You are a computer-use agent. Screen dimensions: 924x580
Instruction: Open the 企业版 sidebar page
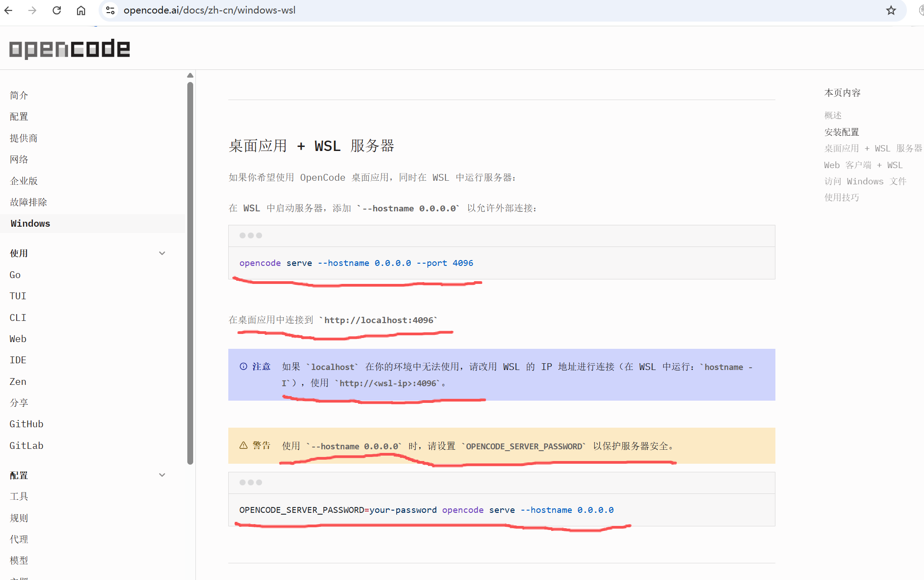tap(23, 181)
